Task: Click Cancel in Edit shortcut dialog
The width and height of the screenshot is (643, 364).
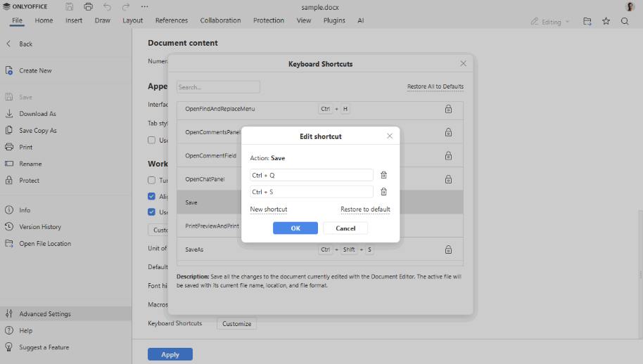Action: pyautogui.click(x=345, y=228)
